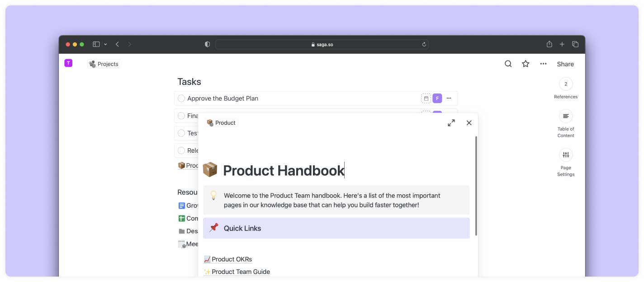
Task: Expand the Product Handbook preview to full page
Action: click(451, 123)
